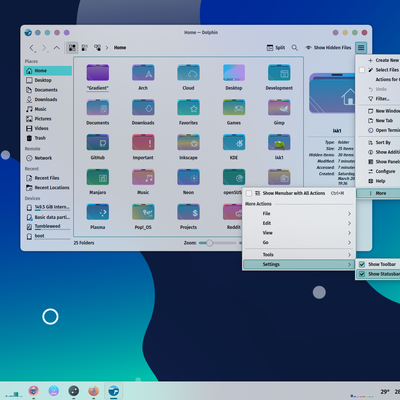Select the Tumbleweed device
400x400 pixels.
(48, 227)
